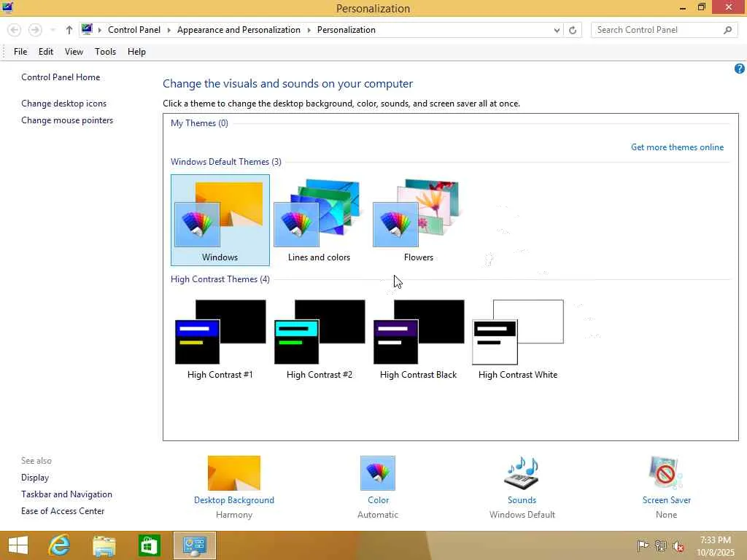Click the Personalization breadcrumb

[347, 30]
